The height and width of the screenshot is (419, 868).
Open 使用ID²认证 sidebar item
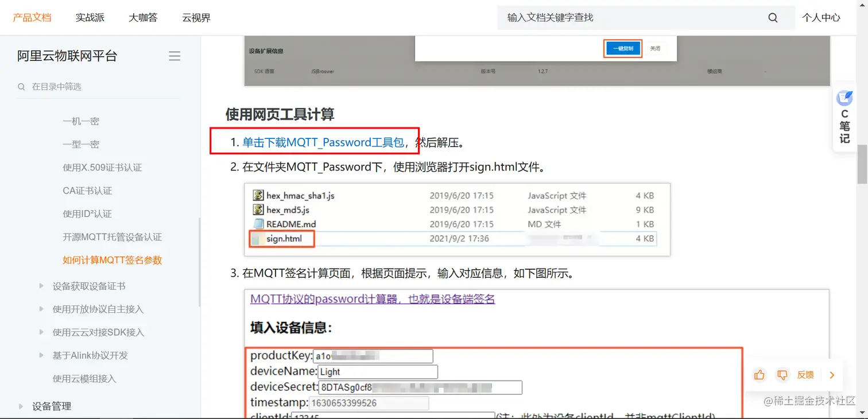coord(87,214)
